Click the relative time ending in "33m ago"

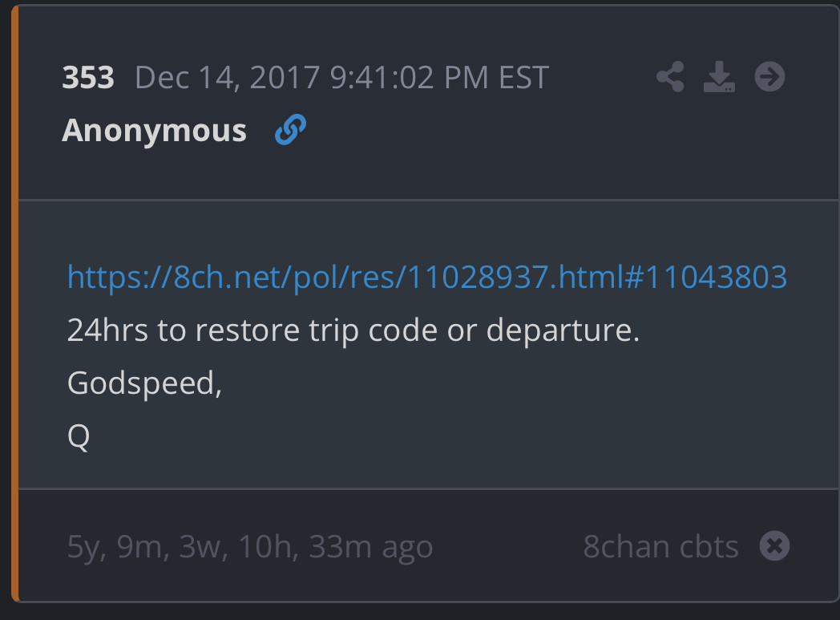(x=250, y=547)
